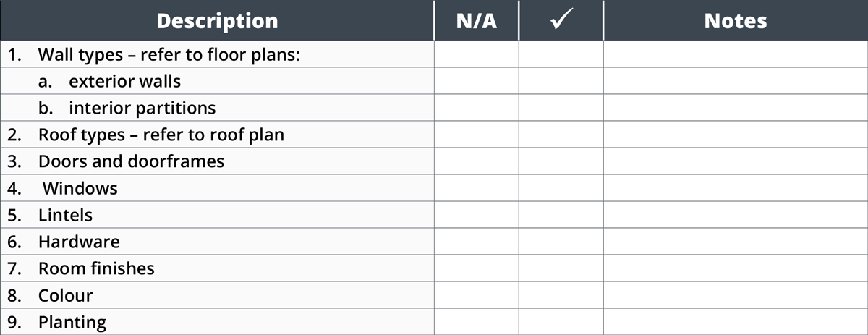Click the Notes cell for Doors and doorframes
This screenshot has height=335, width=868.
(x=736, y=161)
